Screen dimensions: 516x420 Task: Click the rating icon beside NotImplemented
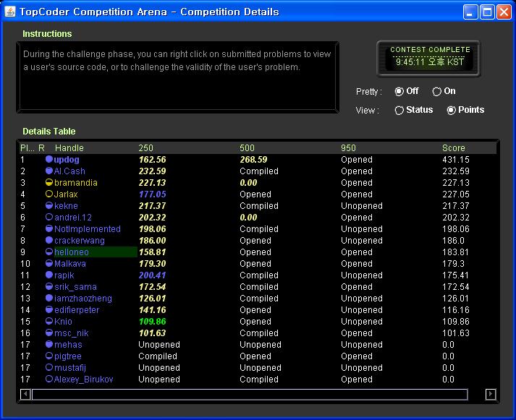coord(49,228)
